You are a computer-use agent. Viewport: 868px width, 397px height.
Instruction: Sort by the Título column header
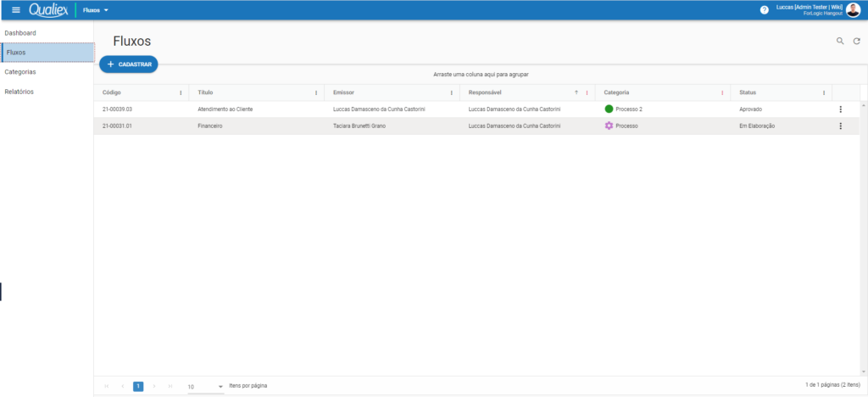point(205,92)
